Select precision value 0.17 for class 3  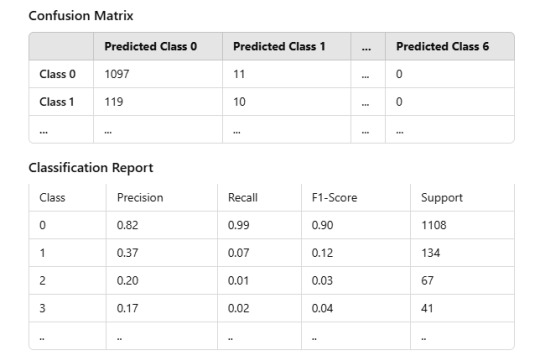coord(127,308)
